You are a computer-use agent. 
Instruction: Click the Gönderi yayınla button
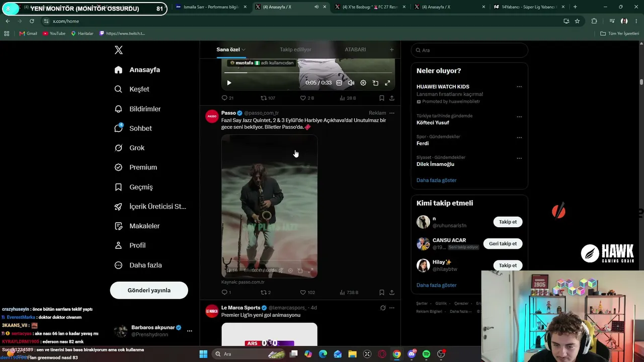click(149, 290)
